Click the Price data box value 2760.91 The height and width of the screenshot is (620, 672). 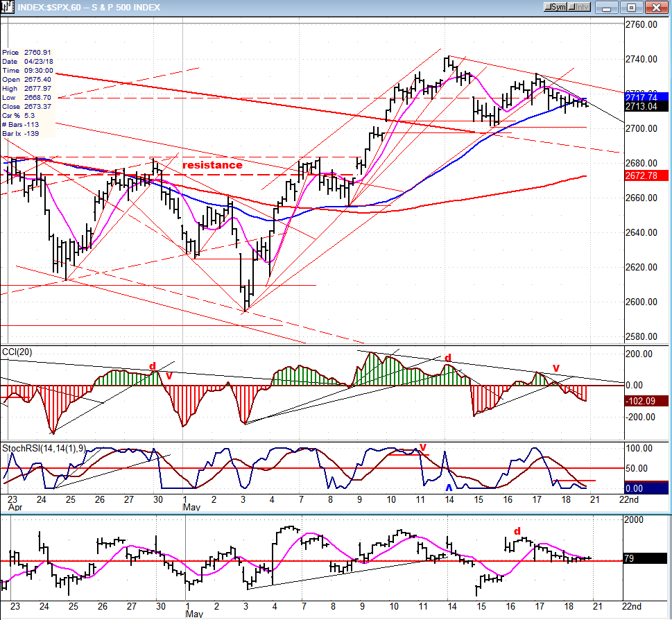(37, 52)
